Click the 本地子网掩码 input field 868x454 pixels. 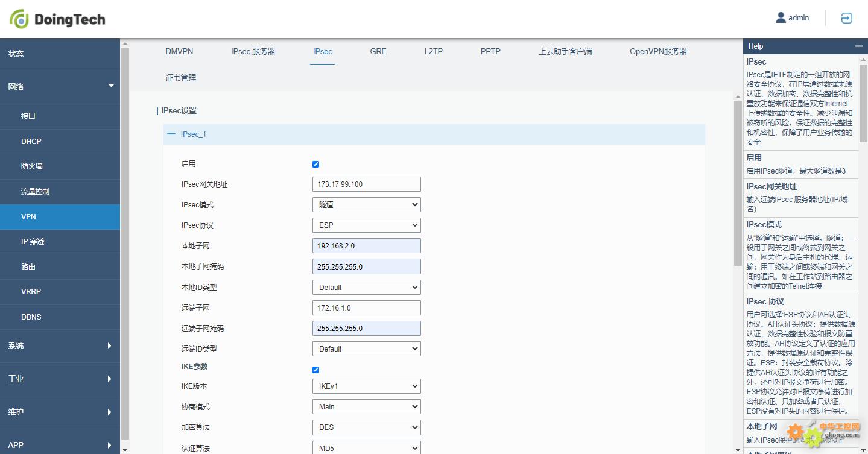367,266
